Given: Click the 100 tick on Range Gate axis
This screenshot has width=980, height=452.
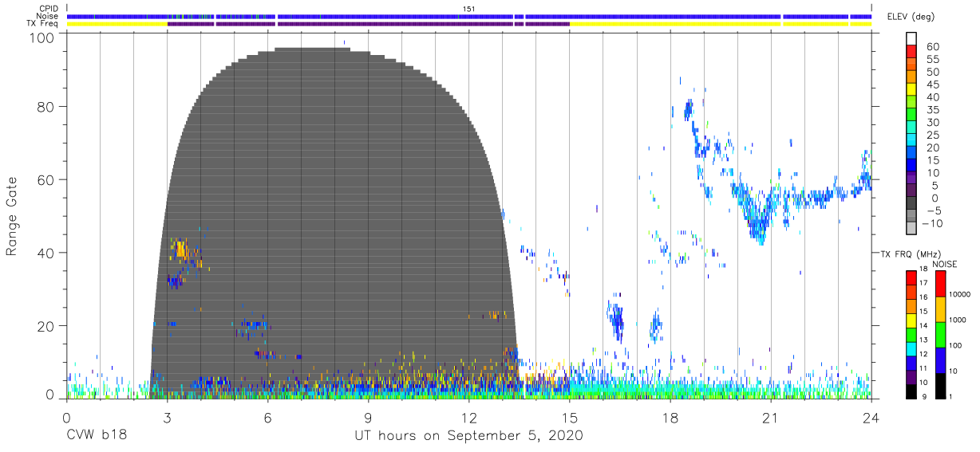Looking at the screenshot, I should (42, 37).
